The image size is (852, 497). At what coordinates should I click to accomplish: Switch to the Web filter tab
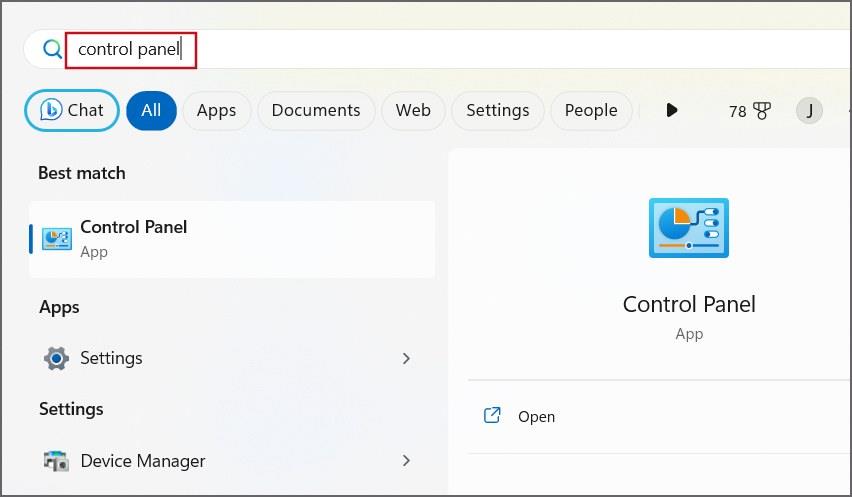413,110
